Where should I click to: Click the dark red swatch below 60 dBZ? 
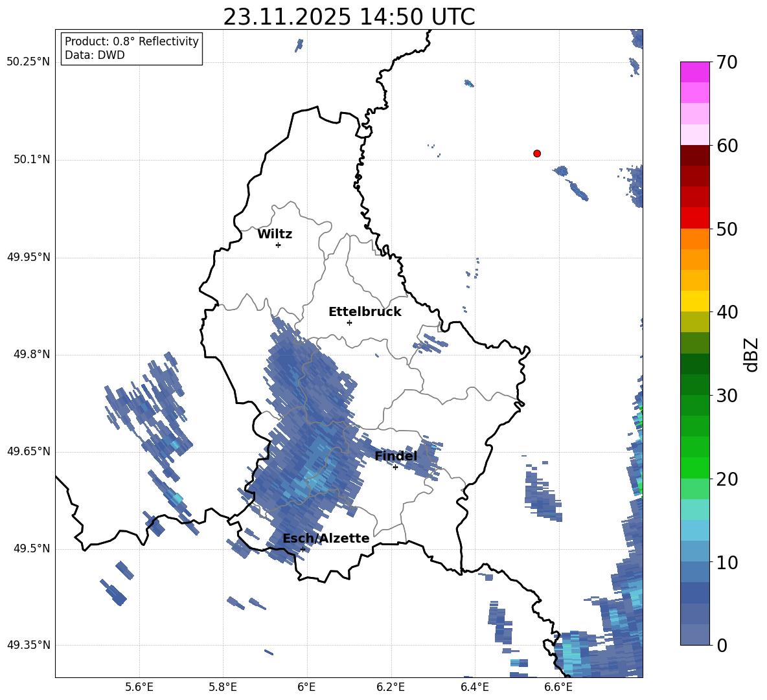[694, 155]
